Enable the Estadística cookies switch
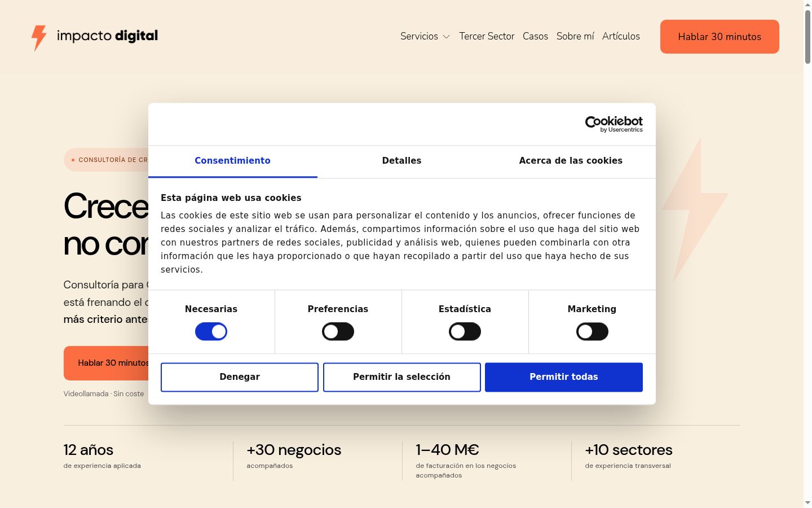Screen dimensions: 812x508 pos(465,331)
